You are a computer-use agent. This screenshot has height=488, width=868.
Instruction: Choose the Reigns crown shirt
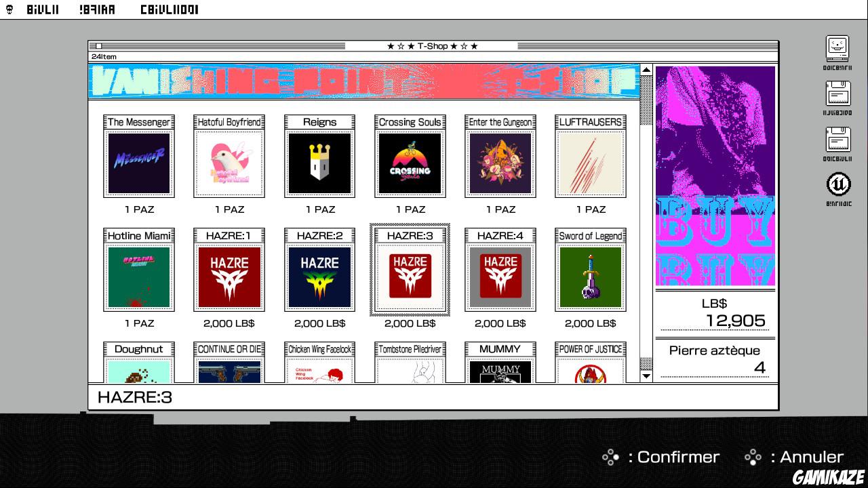319,163
